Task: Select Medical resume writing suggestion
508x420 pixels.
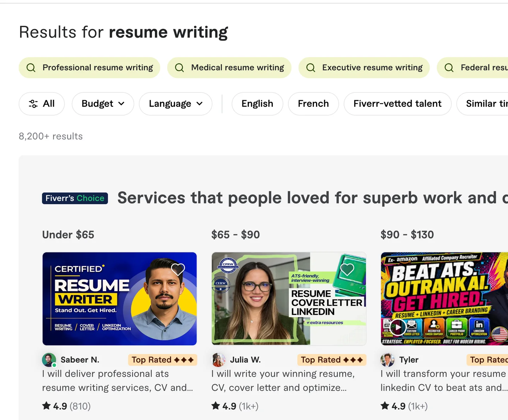Action: pos(229,67)
